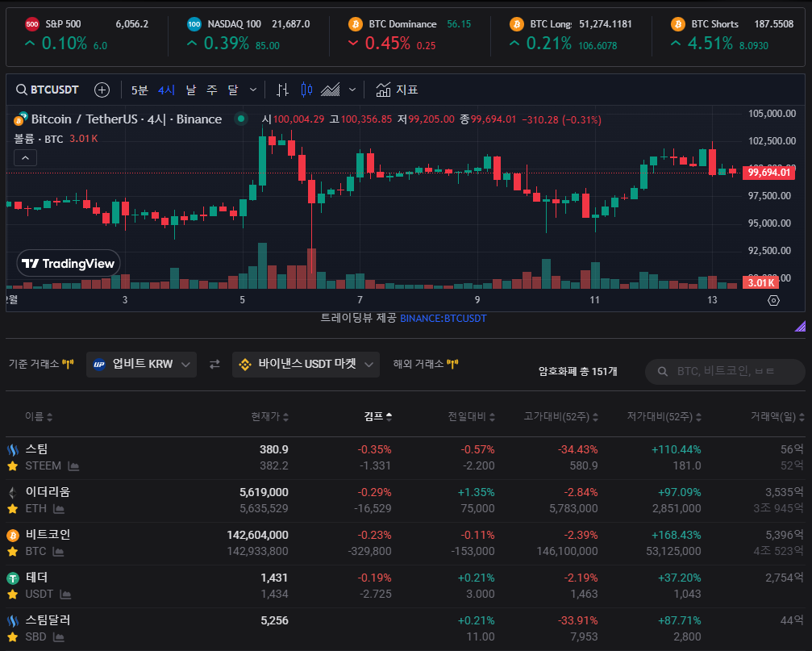Image resolution: width=812 pixels, height=651 pixels.
Task: Click the BTC Longs bitcoin icon
Action: 517,24
